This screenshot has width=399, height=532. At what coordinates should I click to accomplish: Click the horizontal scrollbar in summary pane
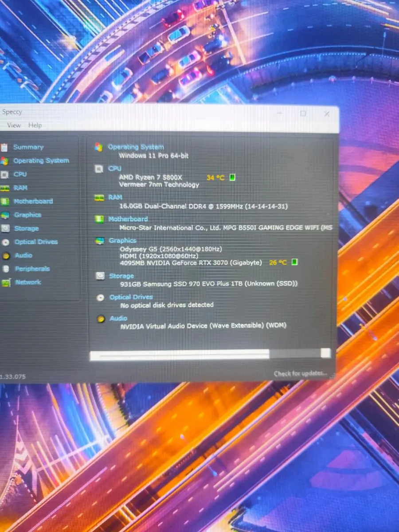[x=210, y=354]
